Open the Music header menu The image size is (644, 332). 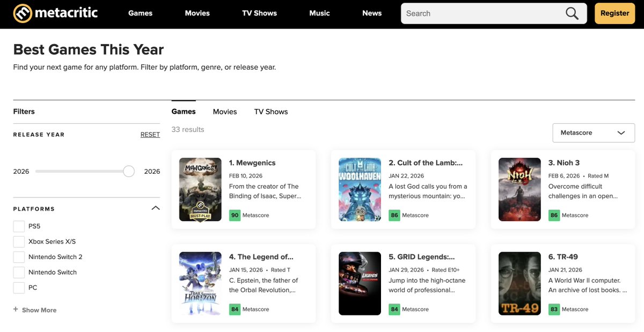(319, 13)
